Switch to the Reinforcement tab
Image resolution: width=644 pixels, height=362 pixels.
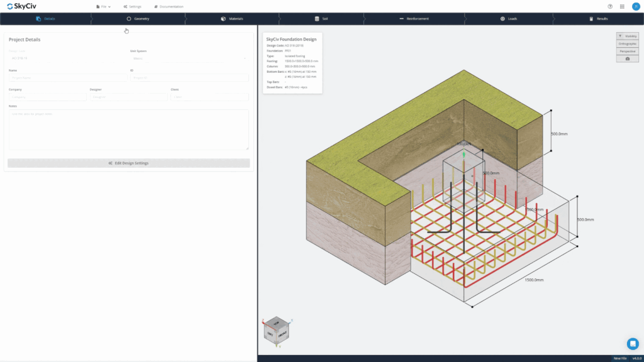coord(414,19)
